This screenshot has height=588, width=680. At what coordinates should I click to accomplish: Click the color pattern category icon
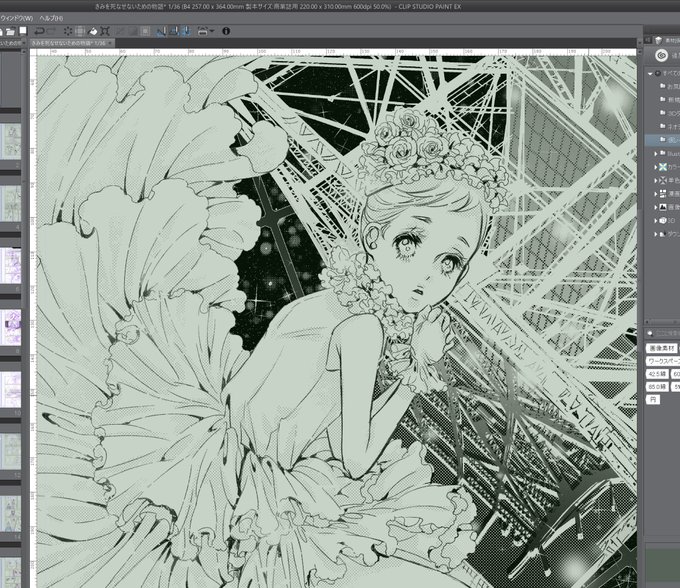[663, 167]
